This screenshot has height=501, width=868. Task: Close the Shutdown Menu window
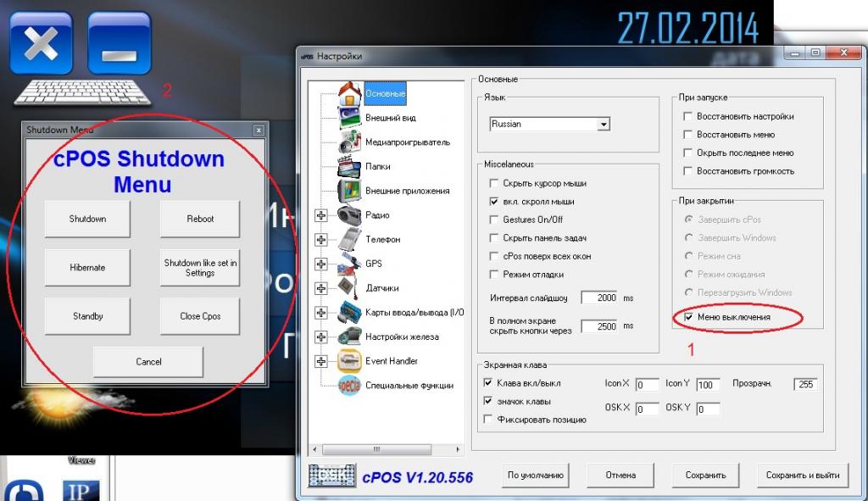pos(259,130)
